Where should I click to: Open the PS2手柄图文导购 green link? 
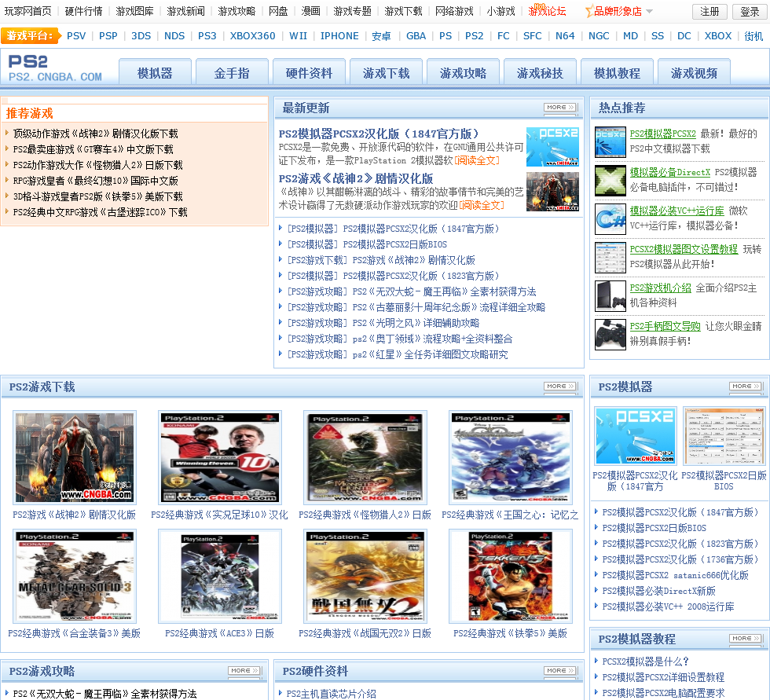[665, 326]
